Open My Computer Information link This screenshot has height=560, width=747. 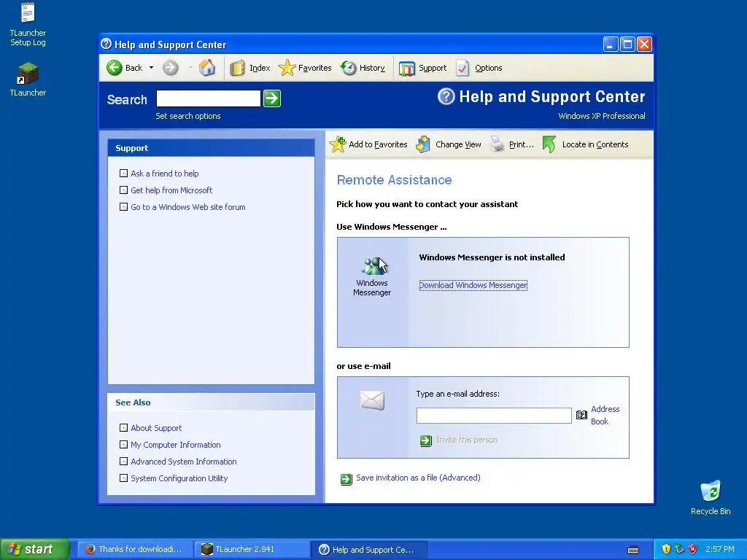(x=176, y=444)
